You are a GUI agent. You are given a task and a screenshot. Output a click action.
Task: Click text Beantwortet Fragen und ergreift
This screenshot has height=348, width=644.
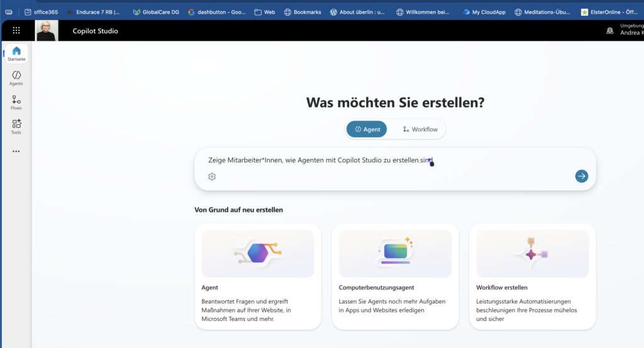(x=245, y=302)
